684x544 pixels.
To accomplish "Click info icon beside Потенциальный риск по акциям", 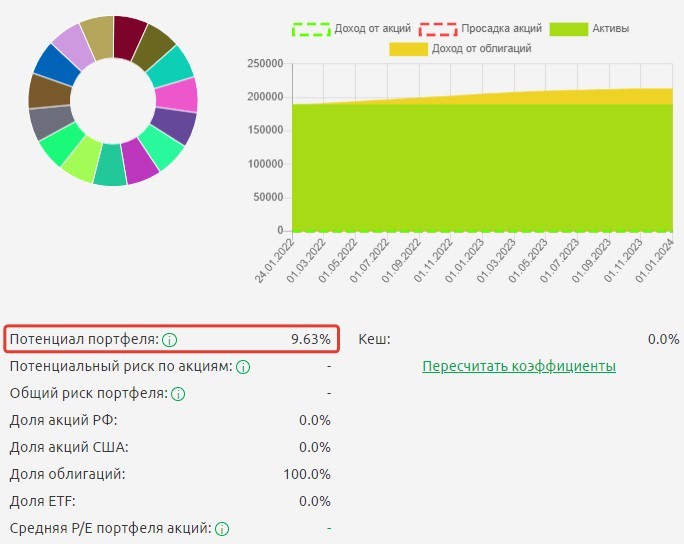I will (243, 367).
